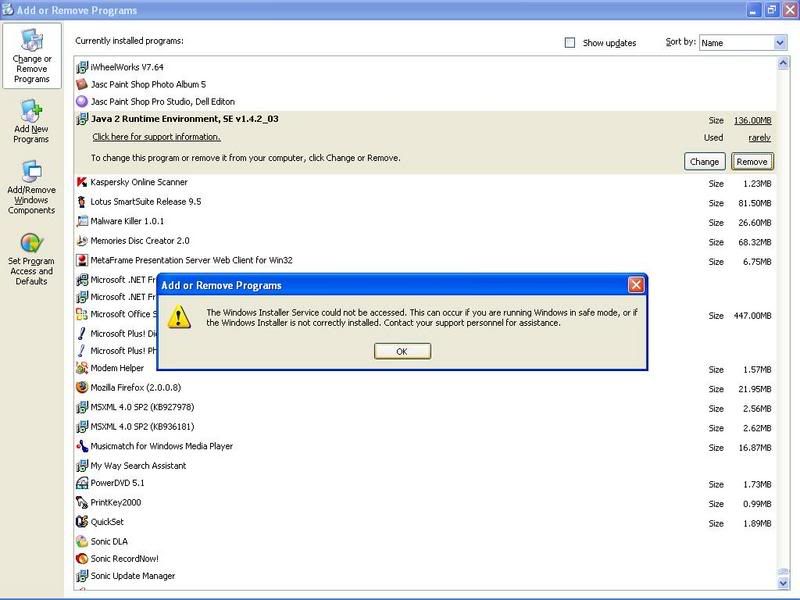Enable the Show updates checkbox
Screen dimensions: 800x600
(x=570, y=43)
